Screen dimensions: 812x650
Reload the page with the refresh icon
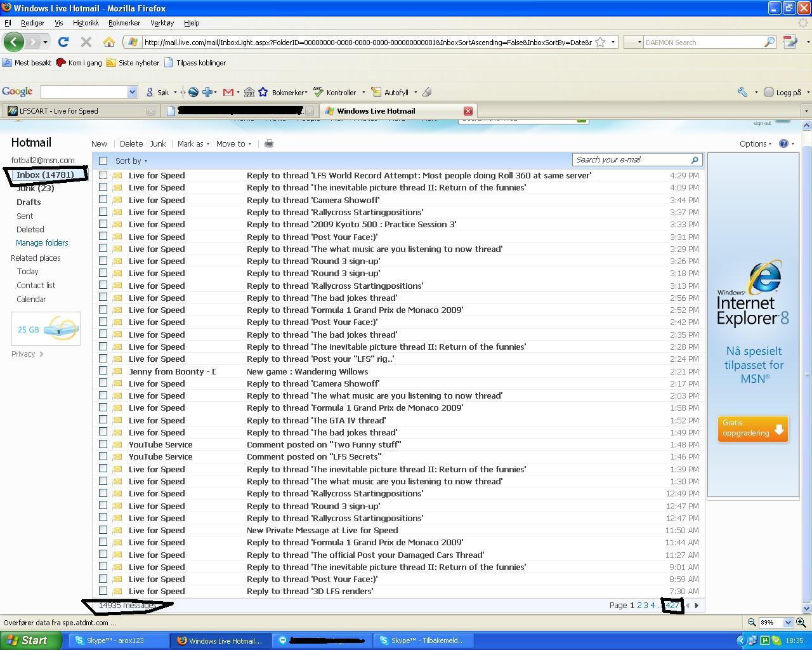63,42
